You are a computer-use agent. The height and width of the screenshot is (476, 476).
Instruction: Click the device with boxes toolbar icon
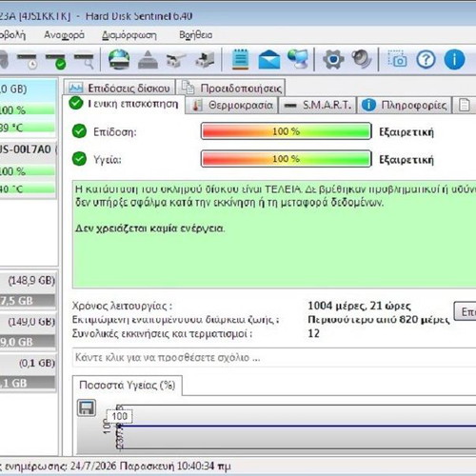[x=176, y=60]
